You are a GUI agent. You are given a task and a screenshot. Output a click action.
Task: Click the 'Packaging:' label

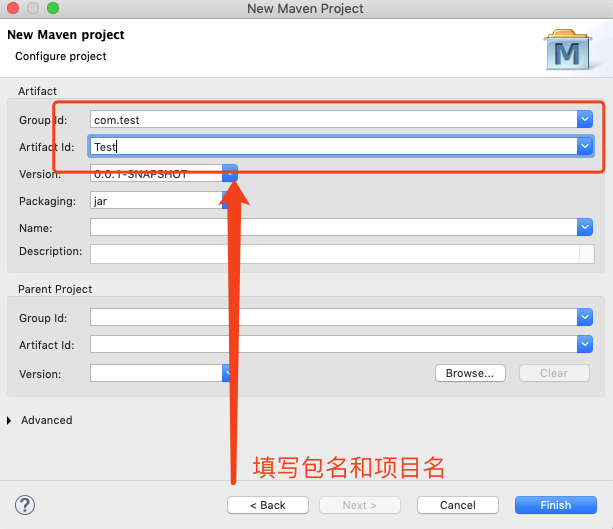coord(47,201)
